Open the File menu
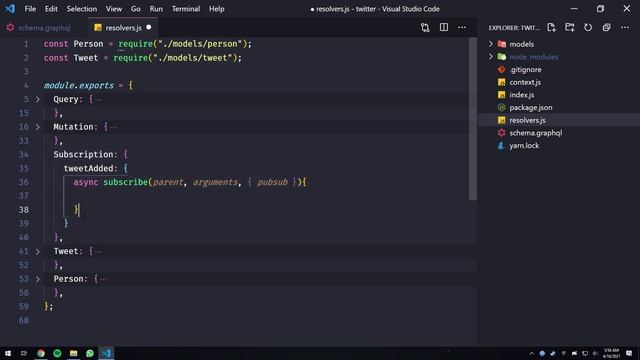This screenshot has height=360, width=640. (x=30, y=9)
